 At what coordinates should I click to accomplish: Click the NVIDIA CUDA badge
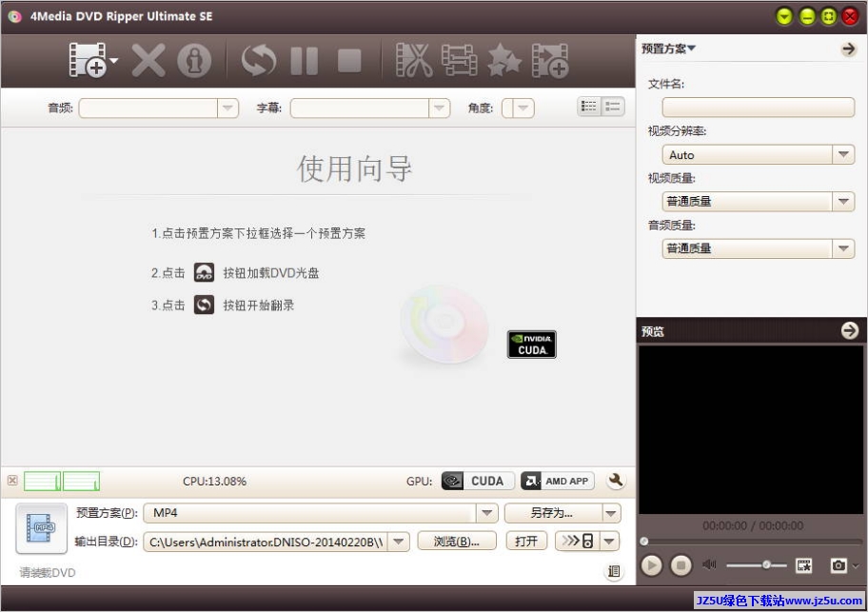click(x=531, y=345)
